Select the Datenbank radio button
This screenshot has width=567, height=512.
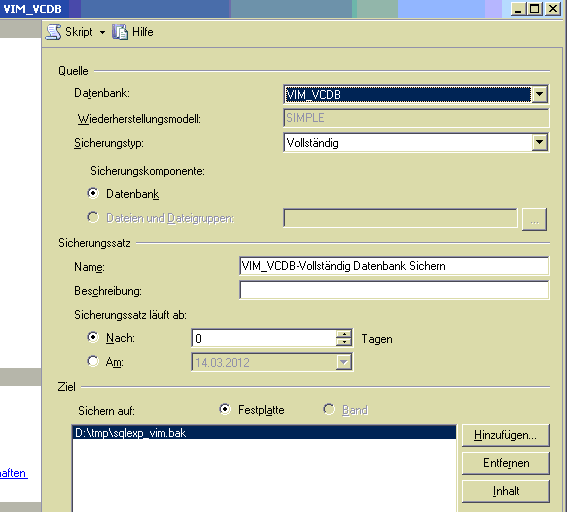click(93, 193)
